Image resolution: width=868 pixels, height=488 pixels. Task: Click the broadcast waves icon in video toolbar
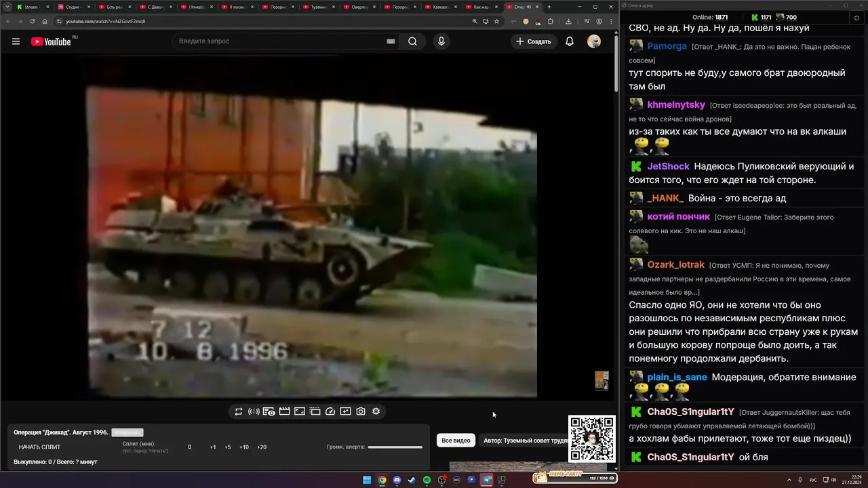[x=254, y=411]
